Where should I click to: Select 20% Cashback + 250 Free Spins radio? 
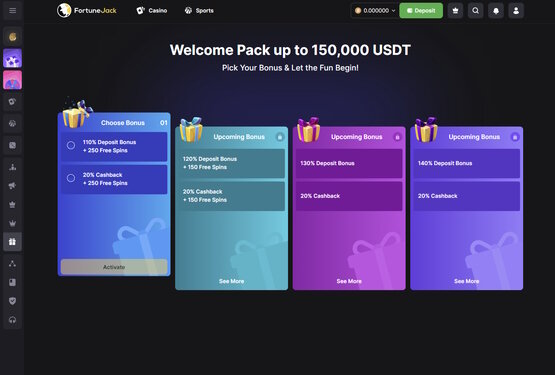[71, 178]
